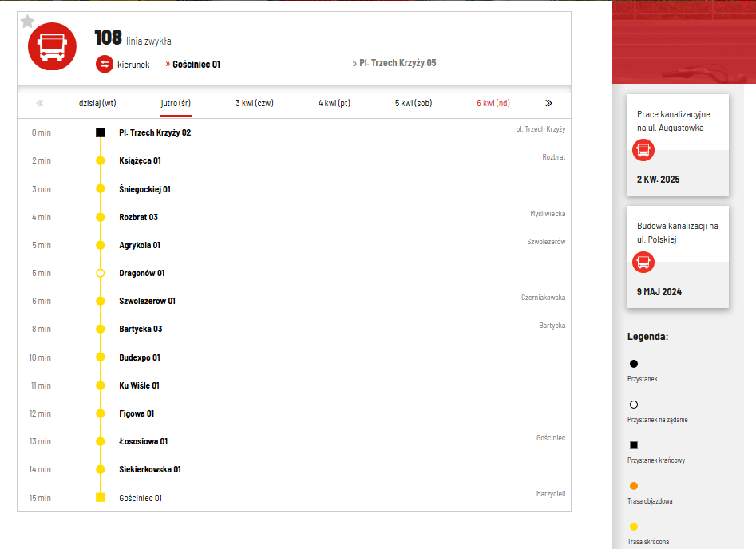Switch to 6 kwi (nd) tab
Viewport: 756px width, 549px height.
point(493,103)
